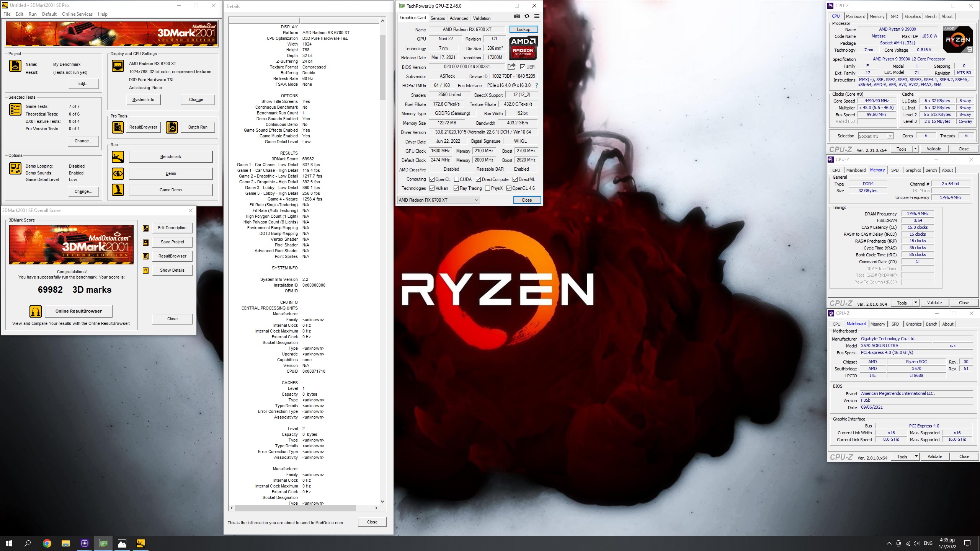Click the Details vertical scrollbar thumb
Screen dimensions: 980x551
tap(382, 67)
